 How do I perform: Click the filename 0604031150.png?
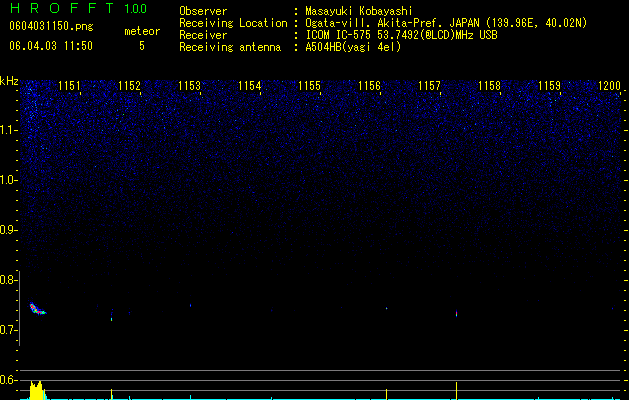(x=51, y=27)
